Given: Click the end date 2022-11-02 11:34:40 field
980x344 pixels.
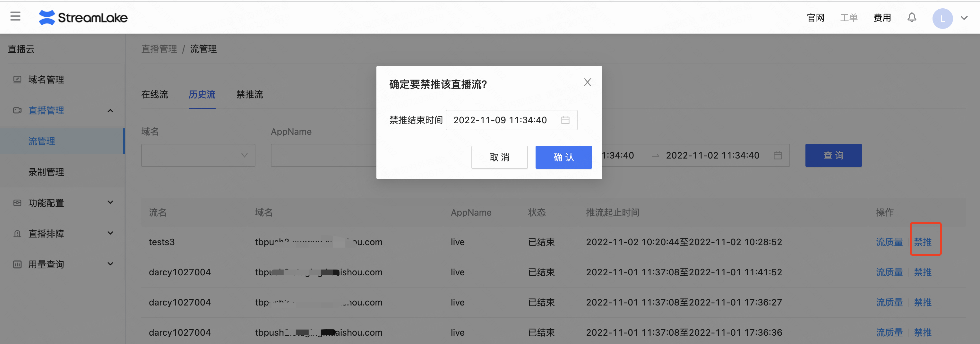Looking at the screenshot, I should (713, 155).
